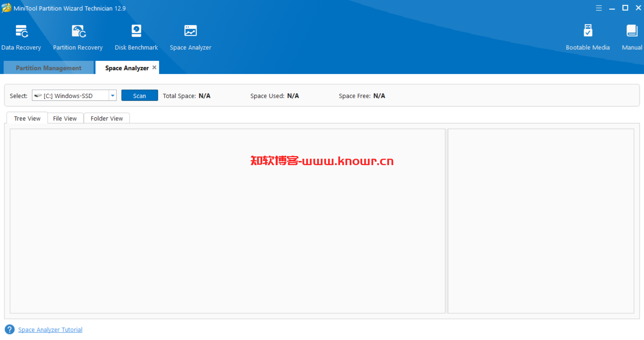Click the Scan button

(x=139, y=96)
